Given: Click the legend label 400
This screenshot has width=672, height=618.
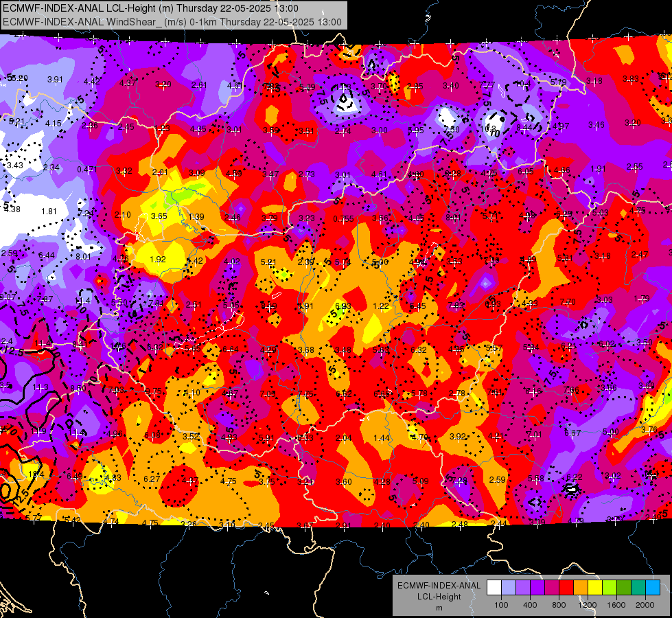Looking at the screenshot, I should [530, 605].
